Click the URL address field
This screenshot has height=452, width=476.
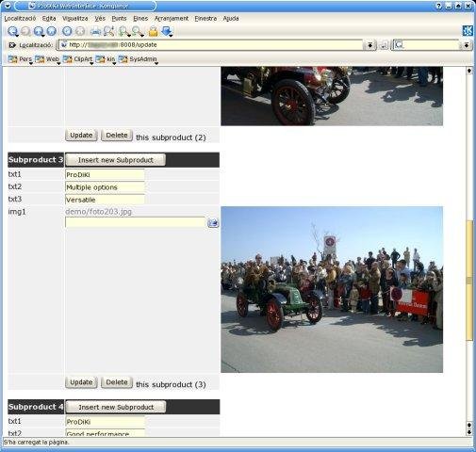click(x=210, y=45)
